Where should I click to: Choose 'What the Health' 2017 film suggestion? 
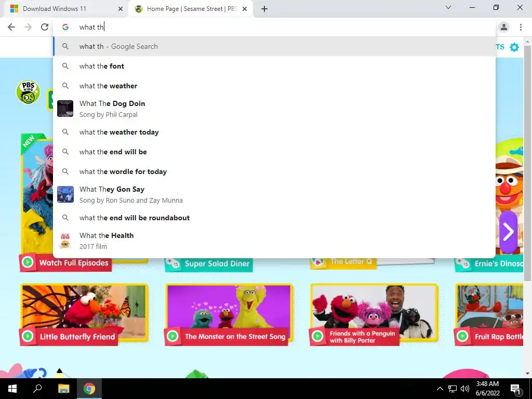point(274,241)
